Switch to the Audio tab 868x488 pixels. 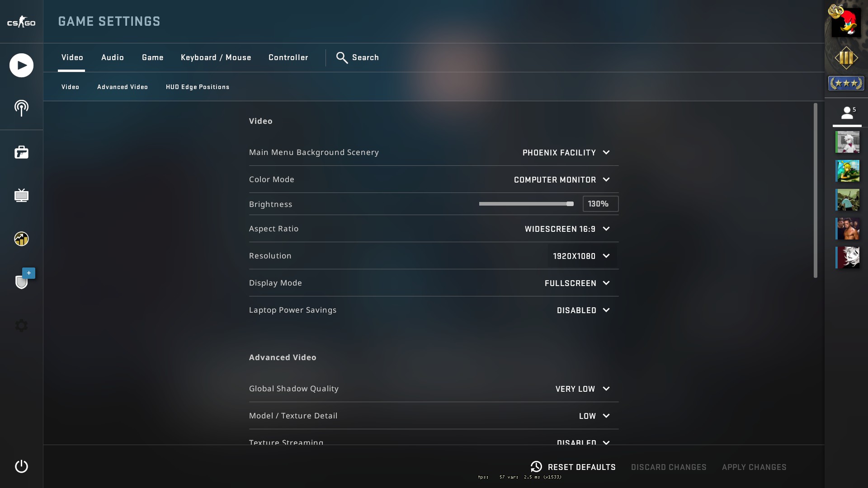(113, 57)
